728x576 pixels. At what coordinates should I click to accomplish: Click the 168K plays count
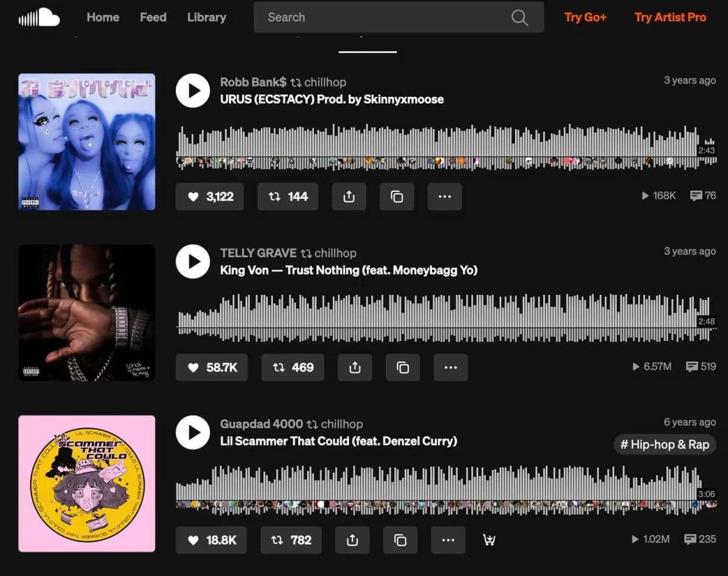coord(659,196)
